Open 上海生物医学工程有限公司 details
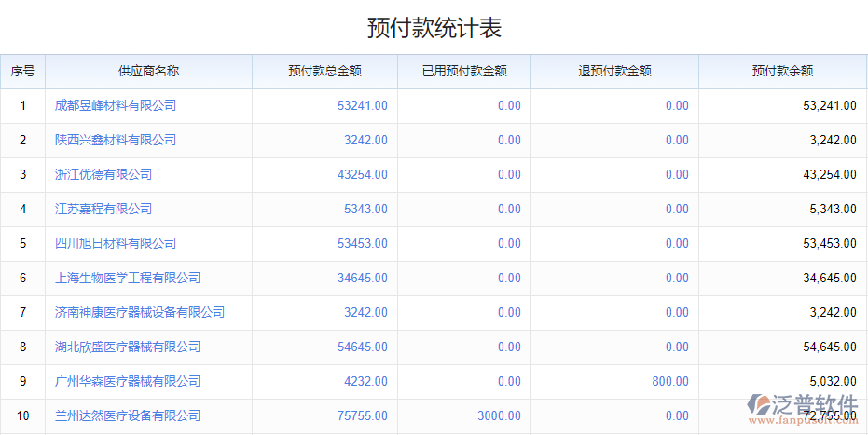 [128, 278]
